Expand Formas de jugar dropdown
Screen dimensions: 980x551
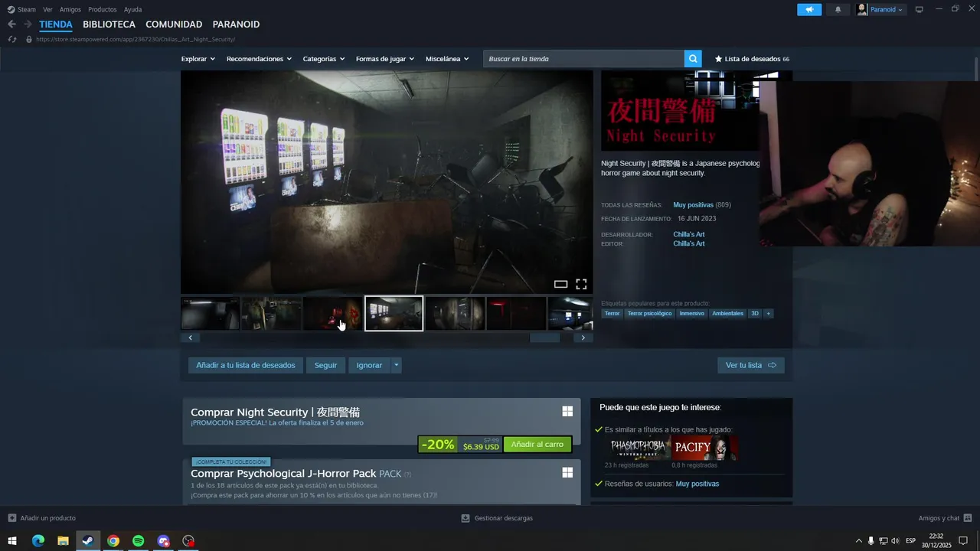385,59
